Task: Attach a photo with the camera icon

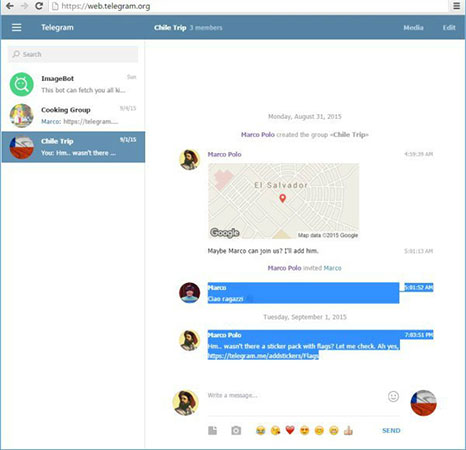Action: (x=236, y=431)
